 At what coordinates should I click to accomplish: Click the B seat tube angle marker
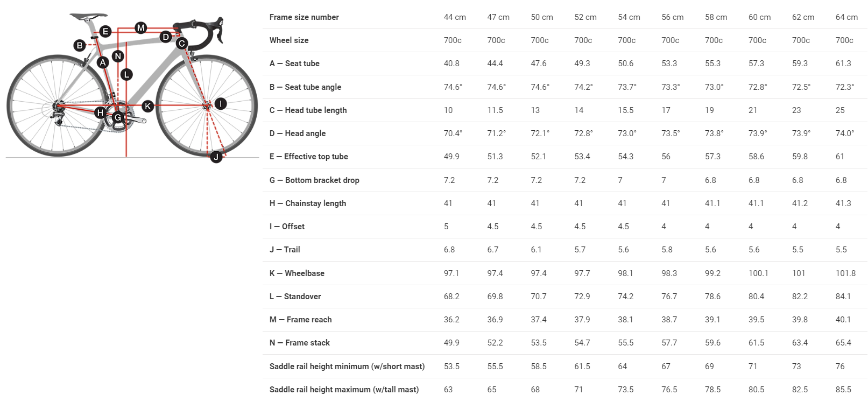click(80, 45)
